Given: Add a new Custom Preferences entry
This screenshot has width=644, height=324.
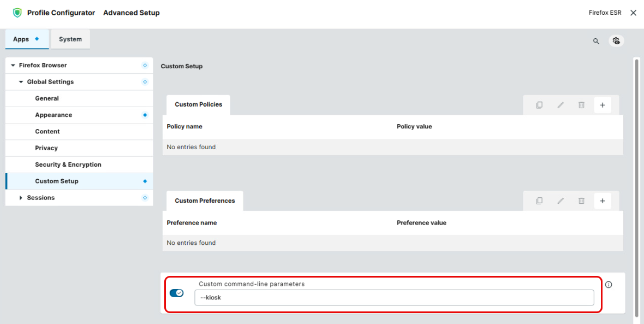Looking at the screenshot, I should [x=603, y=201].
